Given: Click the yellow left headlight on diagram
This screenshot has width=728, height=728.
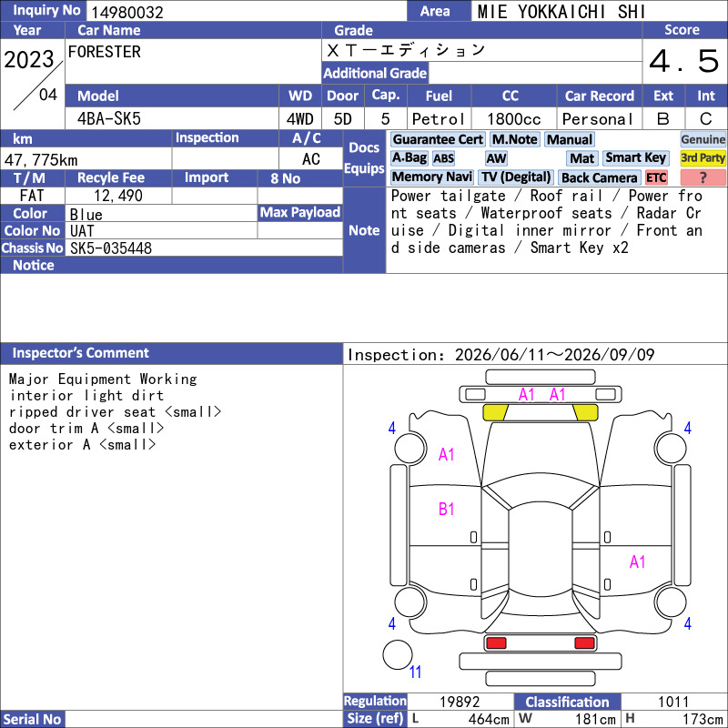Looking at the screenshot, I should 495,412.
